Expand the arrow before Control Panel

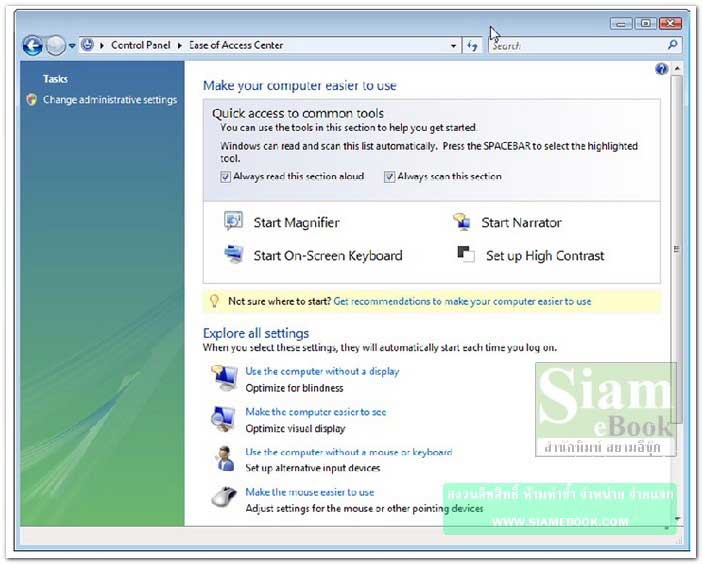click(x=102, y=46)
